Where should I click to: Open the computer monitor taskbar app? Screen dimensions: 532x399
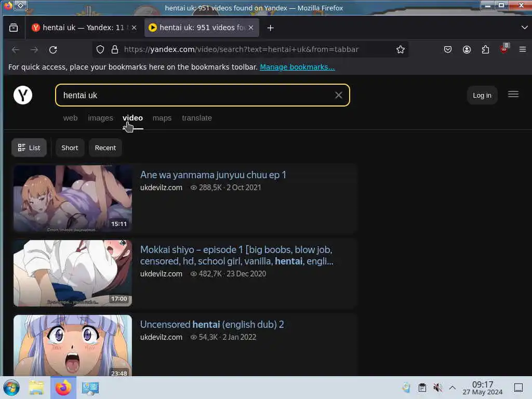click(x=90, y=388)
